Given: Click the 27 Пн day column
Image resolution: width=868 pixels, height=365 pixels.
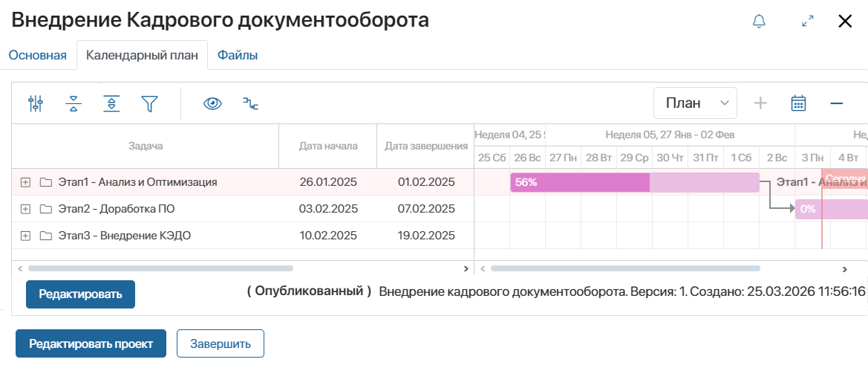Looking at the screenshot, I should (x=563, y=158).
